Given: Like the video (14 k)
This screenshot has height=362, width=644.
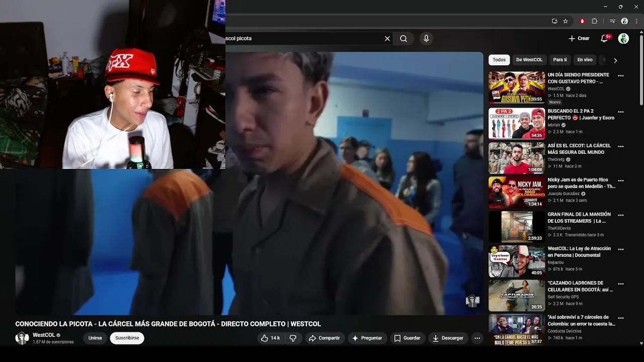Looking at the screenshot, I should [x=271, y=338].
